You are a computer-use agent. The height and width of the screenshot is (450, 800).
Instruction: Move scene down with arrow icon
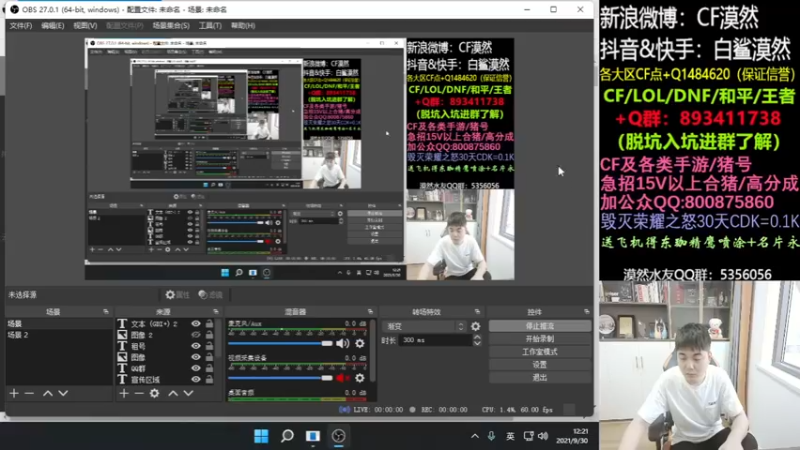pos(63,393)
